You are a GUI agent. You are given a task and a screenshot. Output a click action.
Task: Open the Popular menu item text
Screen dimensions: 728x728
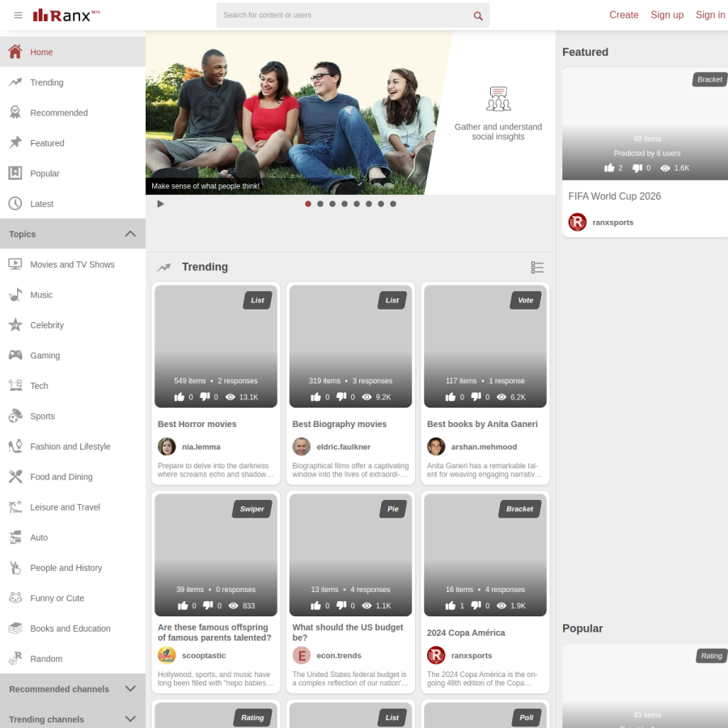pos(45,173)
